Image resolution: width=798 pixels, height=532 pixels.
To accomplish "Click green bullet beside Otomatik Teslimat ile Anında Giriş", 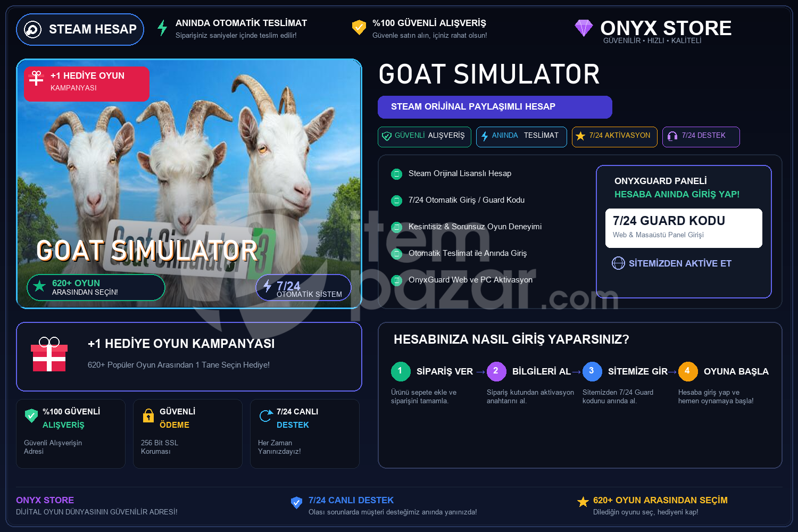I will [396, 254].
